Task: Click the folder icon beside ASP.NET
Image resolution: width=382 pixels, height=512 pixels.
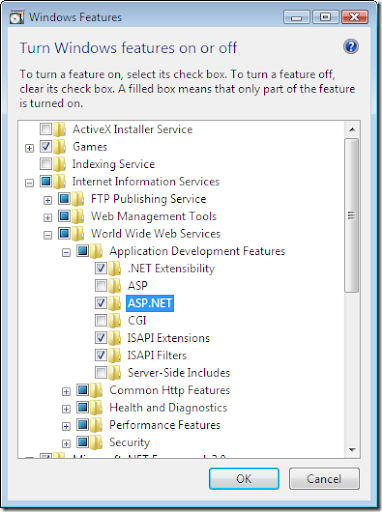Action: point(115,303)
